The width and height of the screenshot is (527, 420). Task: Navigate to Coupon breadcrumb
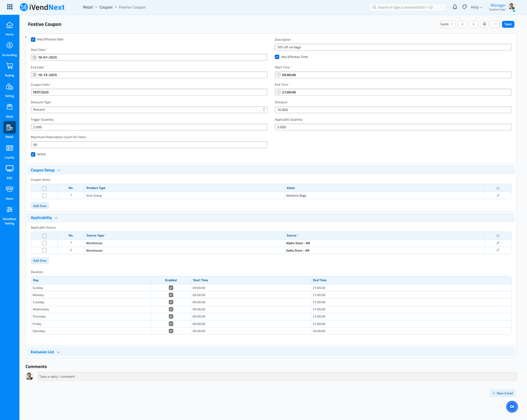[106, 7]
